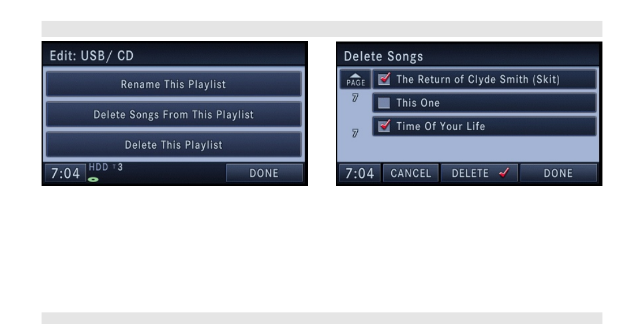Image resolution: width=644 pixels, height=332 pixels.
Task: Tap the 7:04 clock beside CANCEL
Action: pyautogui.click(x=360, y=173)
